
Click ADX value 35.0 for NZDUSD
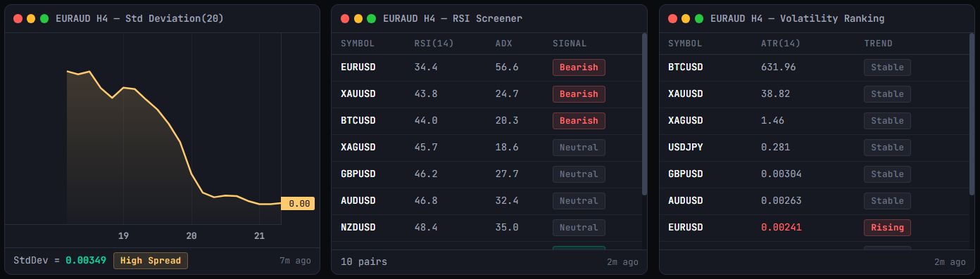click(x=507, y=228)
